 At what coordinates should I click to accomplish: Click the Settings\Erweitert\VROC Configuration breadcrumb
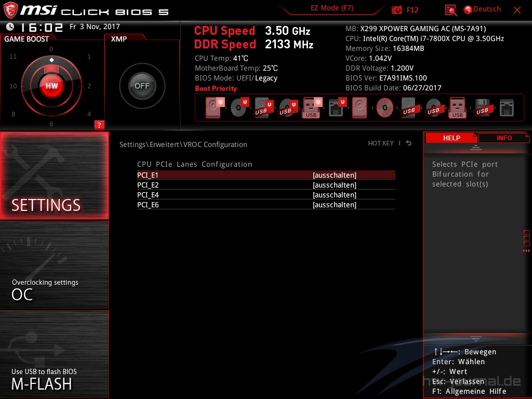pos(183,144)
